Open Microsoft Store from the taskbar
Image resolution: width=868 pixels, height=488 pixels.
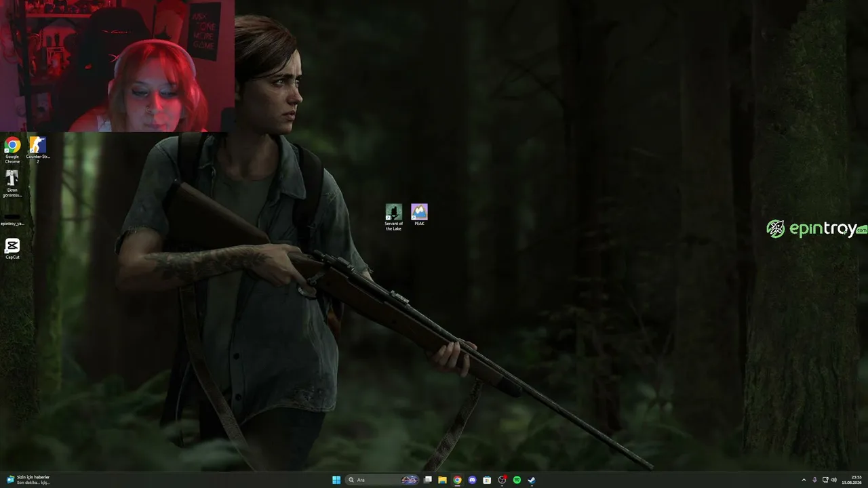coord(487,480)
